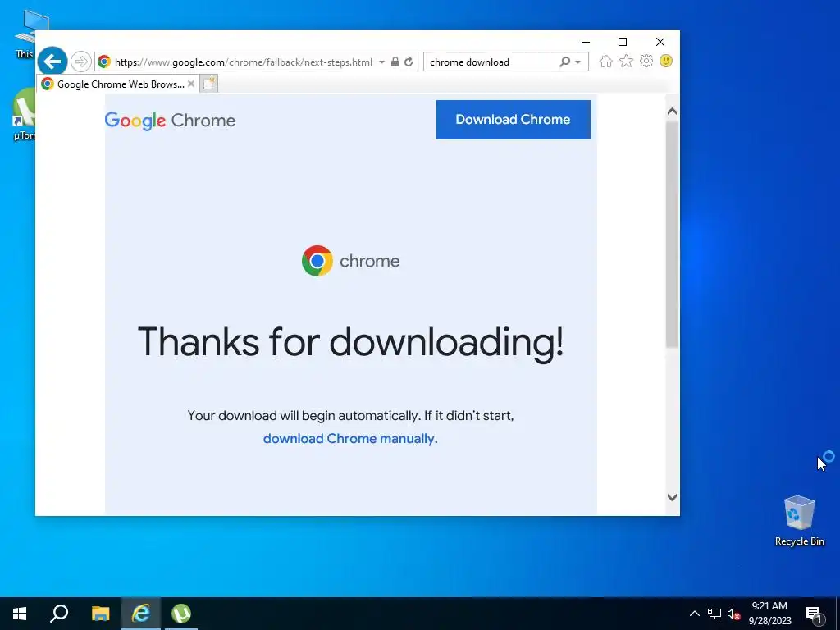Minimize the Internet Explorer window
This screenshot has width=840, height=630.
coord(586,42)
